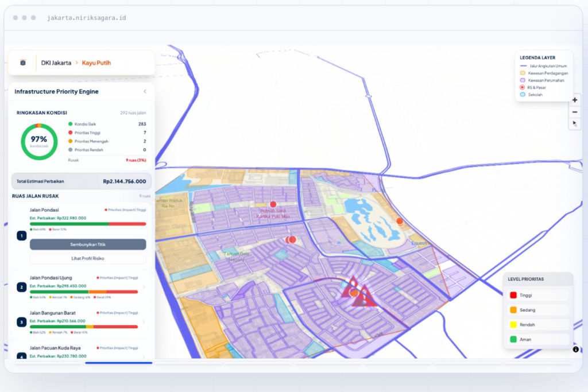Collapse the Infrastructure Priority Engine panel
The width and height of the screenshot is (588, 392).
coord(145,91)
